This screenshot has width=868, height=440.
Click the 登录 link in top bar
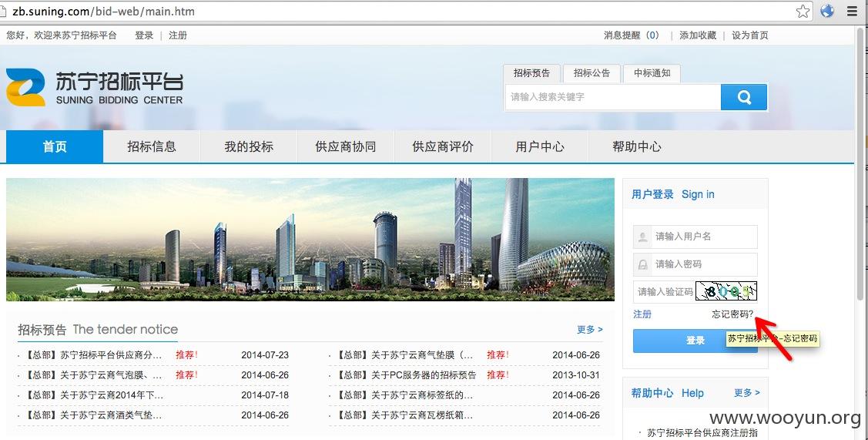144,35
